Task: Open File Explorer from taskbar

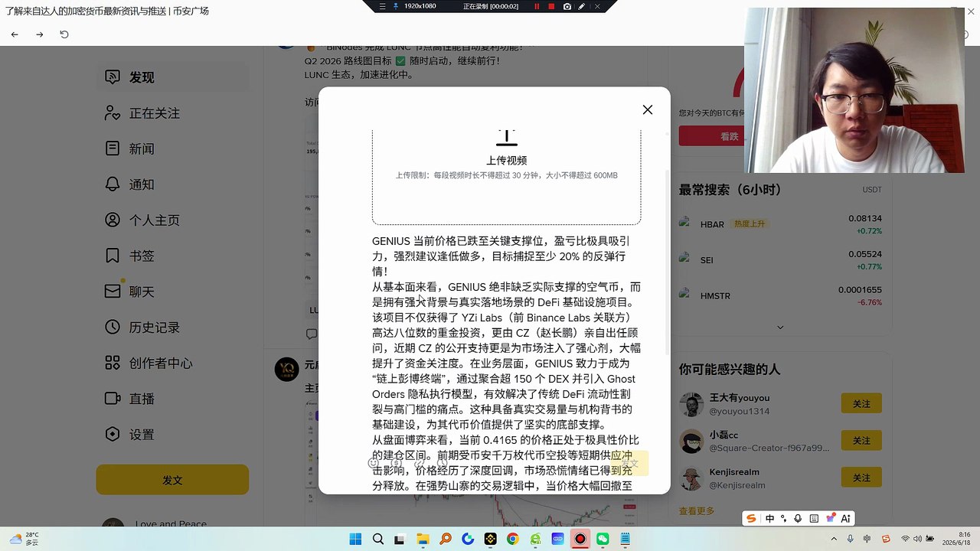Action: tap(423, 539)
